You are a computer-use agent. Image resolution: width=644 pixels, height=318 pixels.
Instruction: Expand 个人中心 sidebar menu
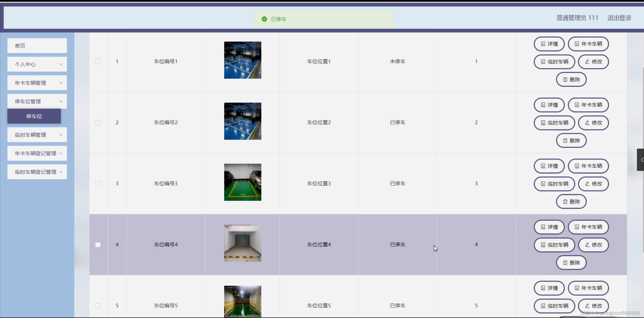click(x=37, y=64)
